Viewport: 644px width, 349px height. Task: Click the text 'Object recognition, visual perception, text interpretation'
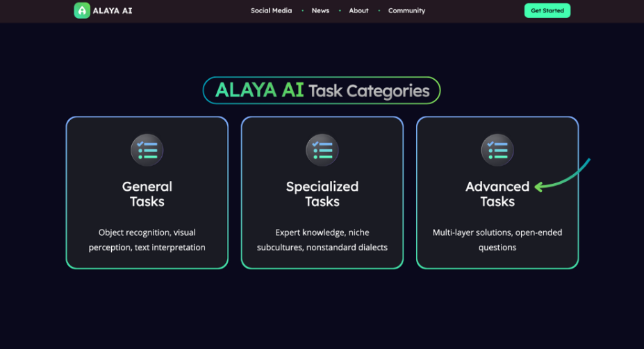coord(147,240)
